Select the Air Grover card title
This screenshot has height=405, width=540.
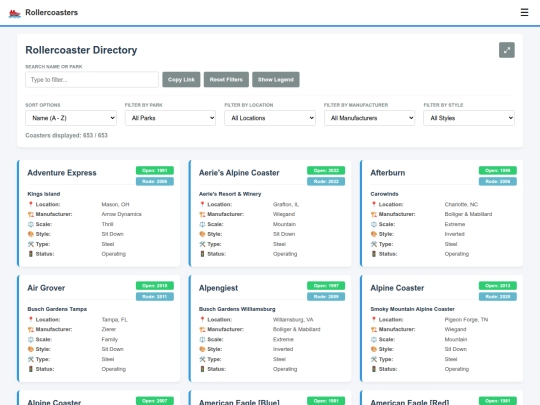46,288
